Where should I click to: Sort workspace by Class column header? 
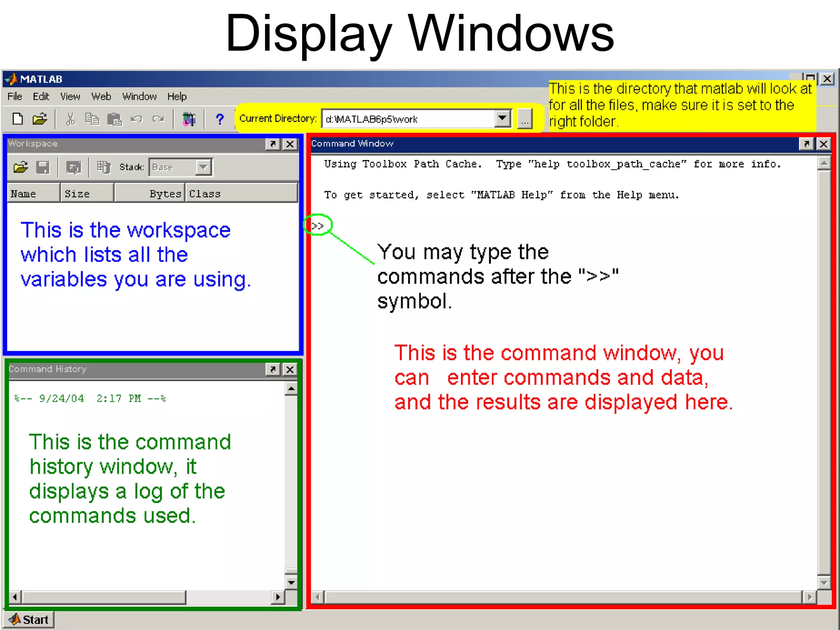[241, 193]
